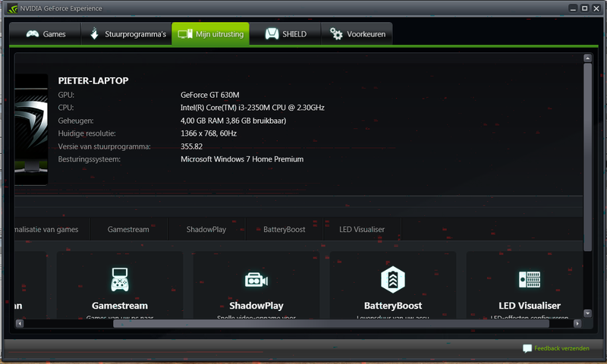607x364 pixels.
Task: Minimize the GeForce Experience window
Action: click(x=574, y=8)
